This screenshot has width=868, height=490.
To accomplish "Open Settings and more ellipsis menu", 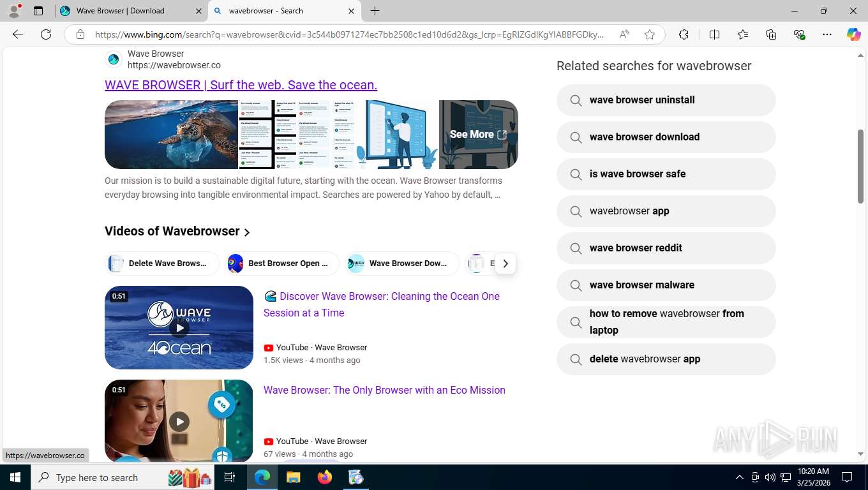I will coord(827,34).
